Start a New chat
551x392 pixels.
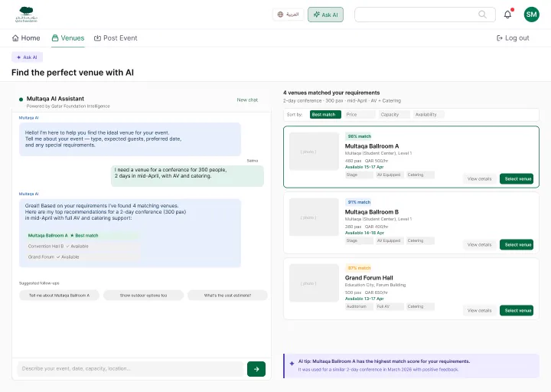point(247,100)
